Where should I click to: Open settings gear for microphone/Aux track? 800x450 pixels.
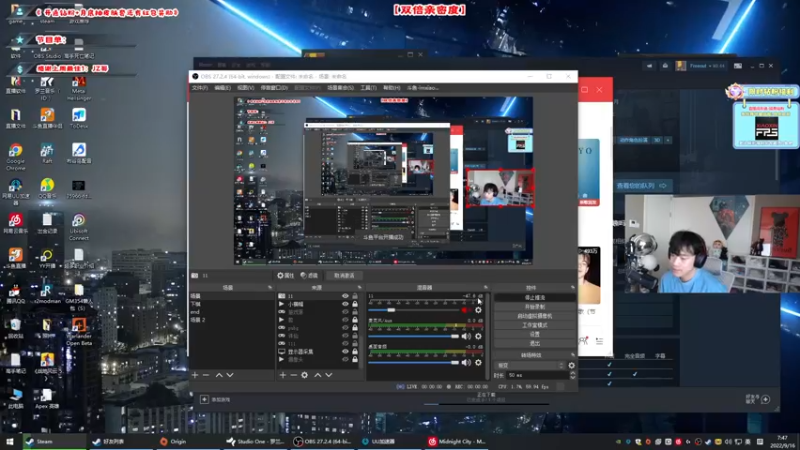(x=478, y=336)
